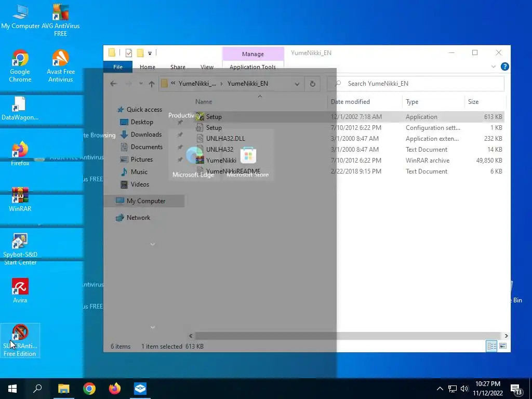The width and height of the screenshot is (532, 399).
Task: Open Firefox from the taskbar
Action: 115,389
